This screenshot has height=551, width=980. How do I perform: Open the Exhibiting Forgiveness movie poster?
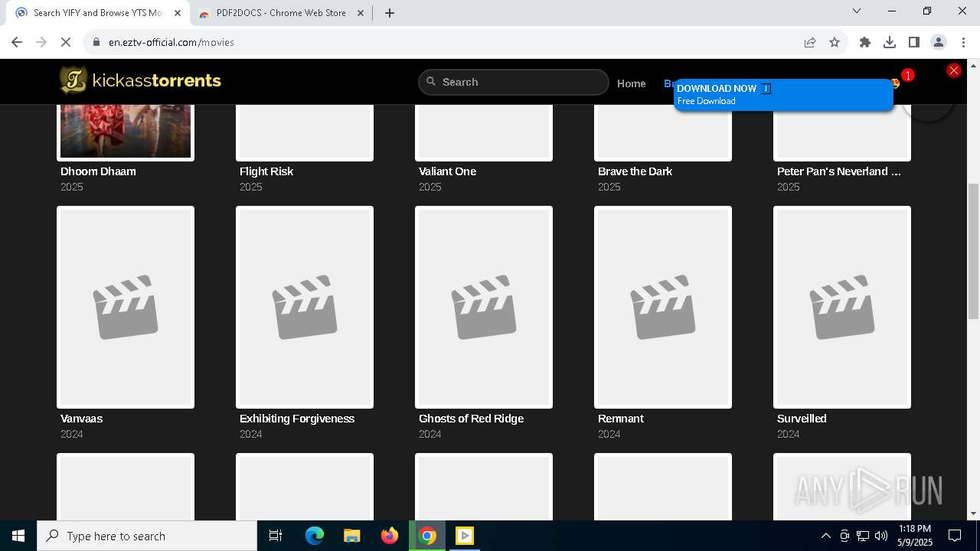tap(305, 307)
